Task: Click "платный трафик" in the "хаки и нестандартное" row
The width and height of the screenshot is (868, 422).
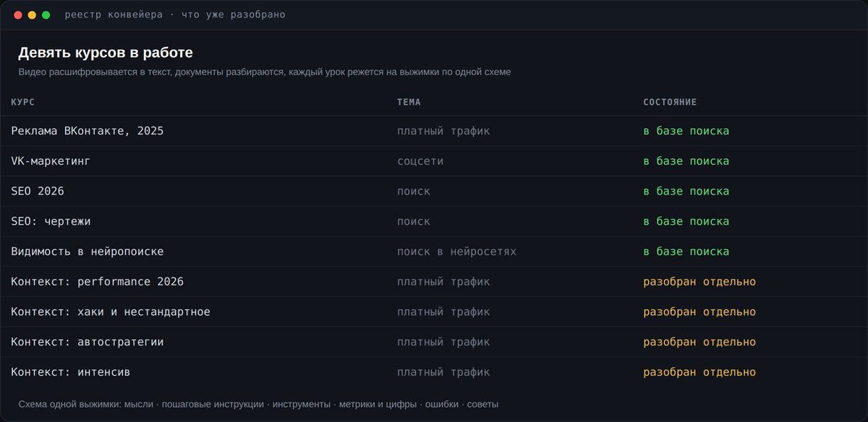Action: [443, 312]
